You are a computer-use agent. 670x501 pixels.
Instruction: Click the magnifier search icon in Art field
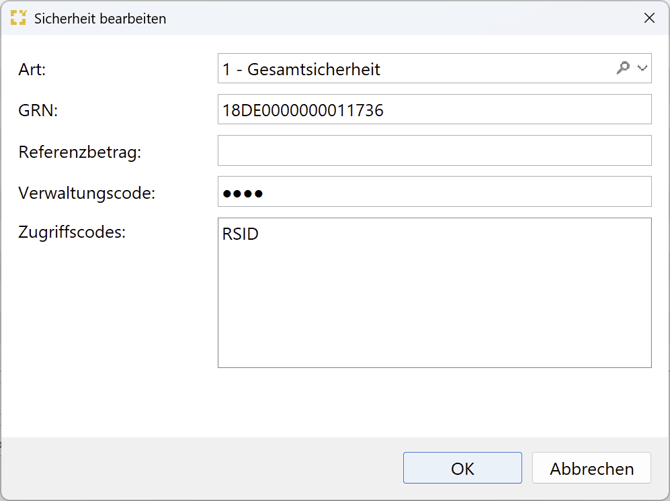coord(623,68)
